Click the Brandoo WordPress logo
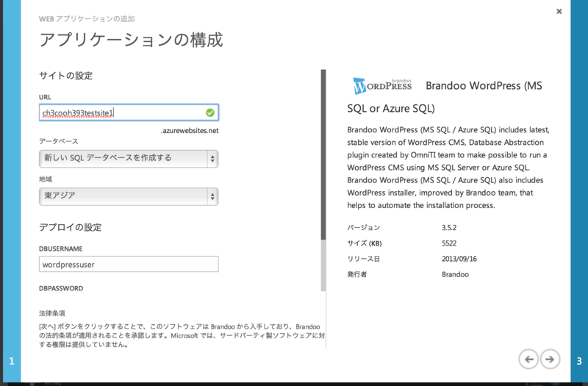588x386 pixels. 382,86
